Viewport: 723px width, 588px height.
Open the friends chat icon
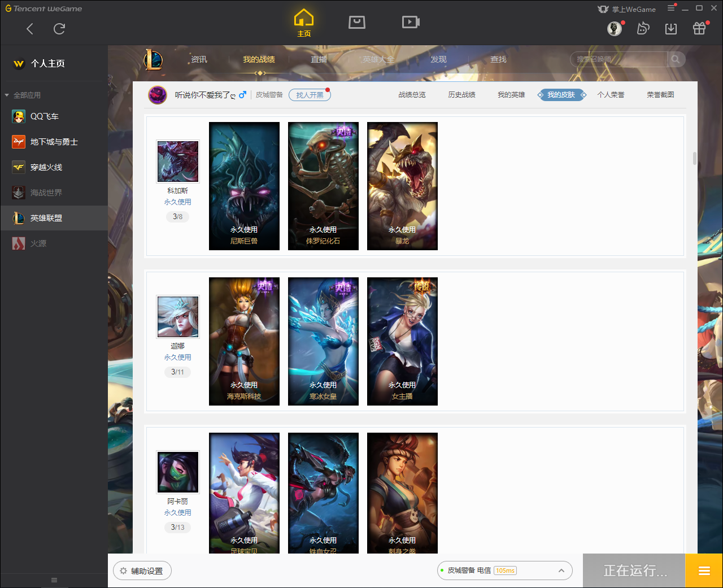(x=643, y=28)
